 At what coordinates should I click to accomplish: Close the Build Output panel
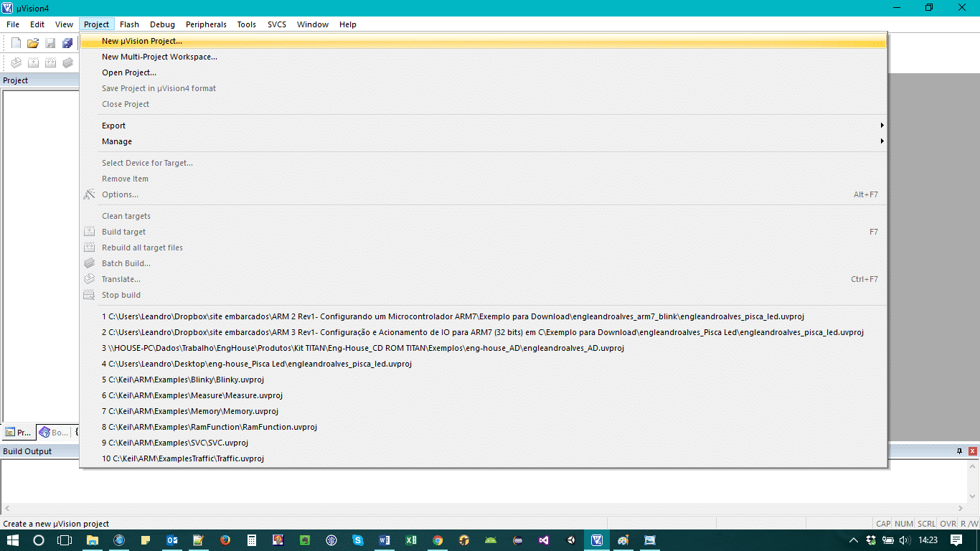972,451
